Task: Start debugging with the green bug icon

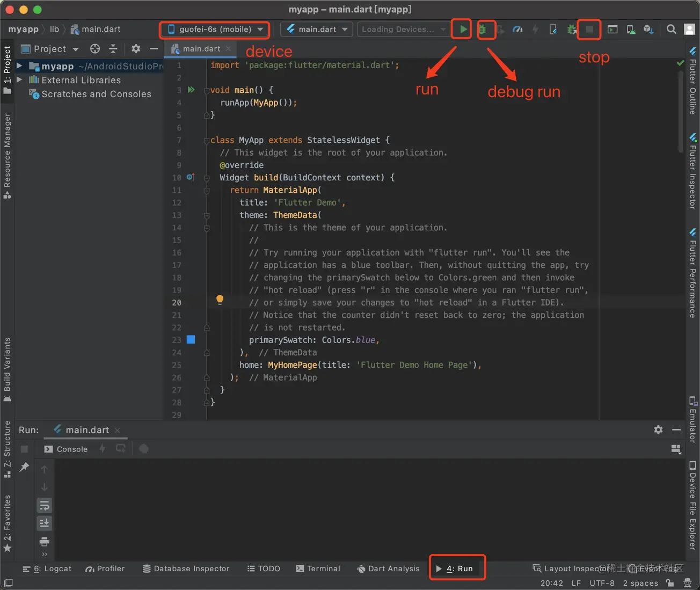Action: [x=482, y=30]
